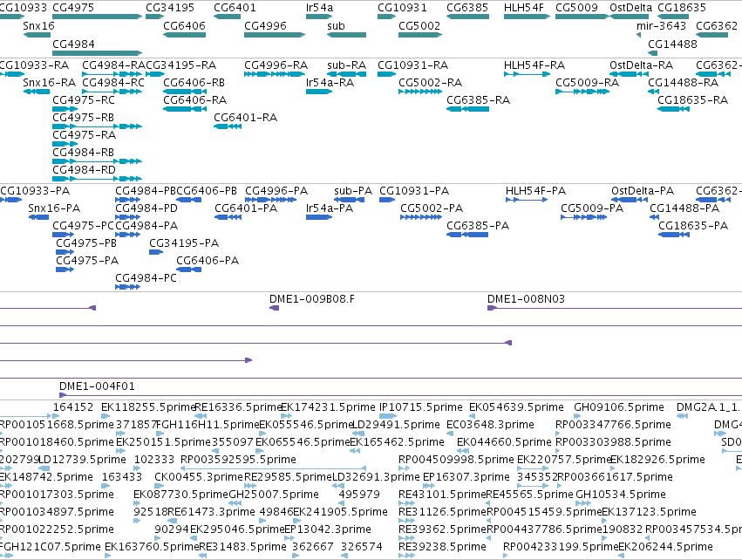Click the CG34195 gene label
Screen dimensions: 742x560
[x=170, y=8]
